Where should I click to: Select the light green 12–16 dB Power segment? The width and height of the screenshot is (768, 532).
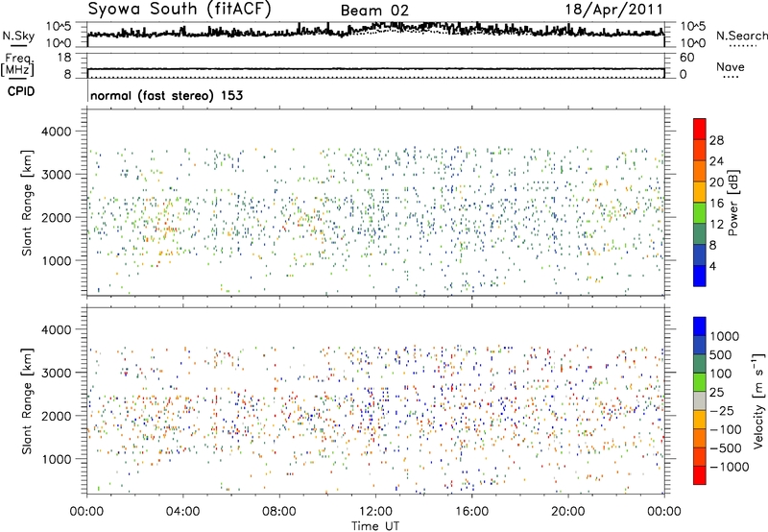coord(700,212)
